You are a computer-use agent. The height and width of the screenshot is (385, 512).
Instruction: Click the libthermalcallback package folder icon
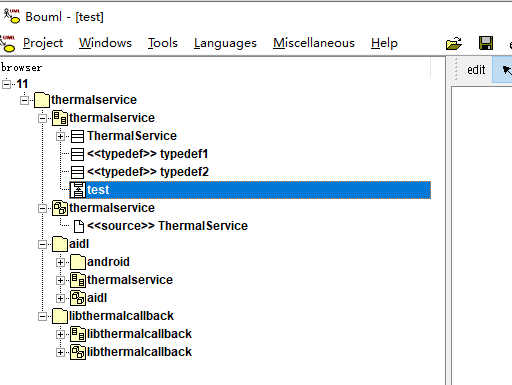[x=60, y=316]
